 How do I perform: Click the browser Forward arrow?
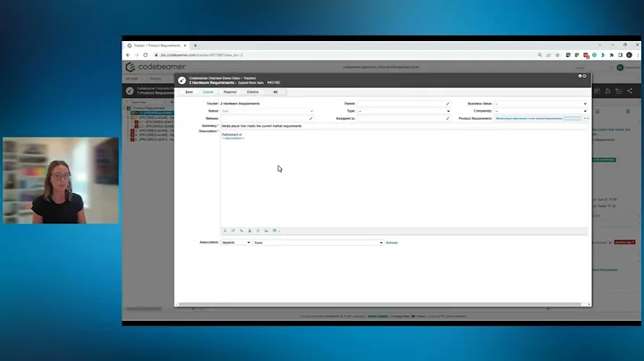[x=137, y=55]
